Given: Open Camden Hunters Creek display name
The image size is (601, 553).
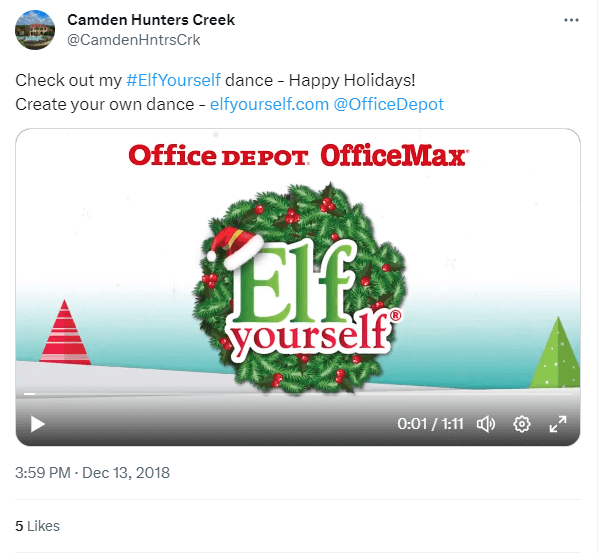Looking at the screenshot, I should click(x=151, y=20).
